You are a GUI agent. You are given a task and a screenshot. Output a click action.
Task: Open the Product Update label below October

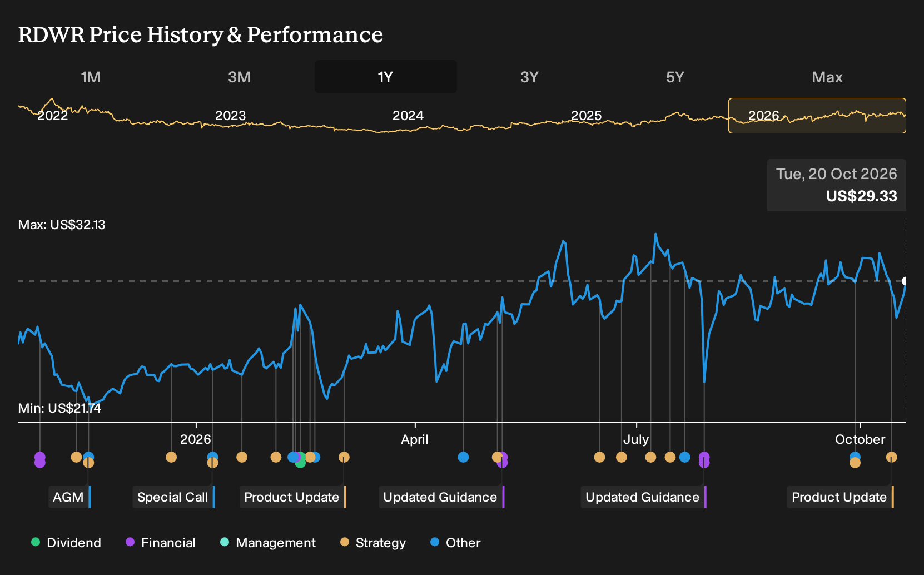841,497
